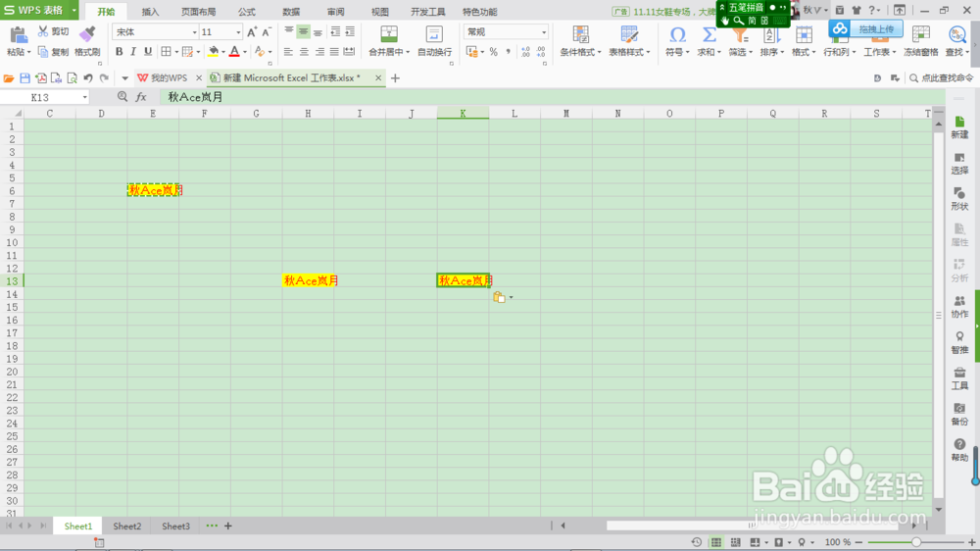Open the Help (帮助) sidebar item
980x551 pixels.
coord(959,450)
